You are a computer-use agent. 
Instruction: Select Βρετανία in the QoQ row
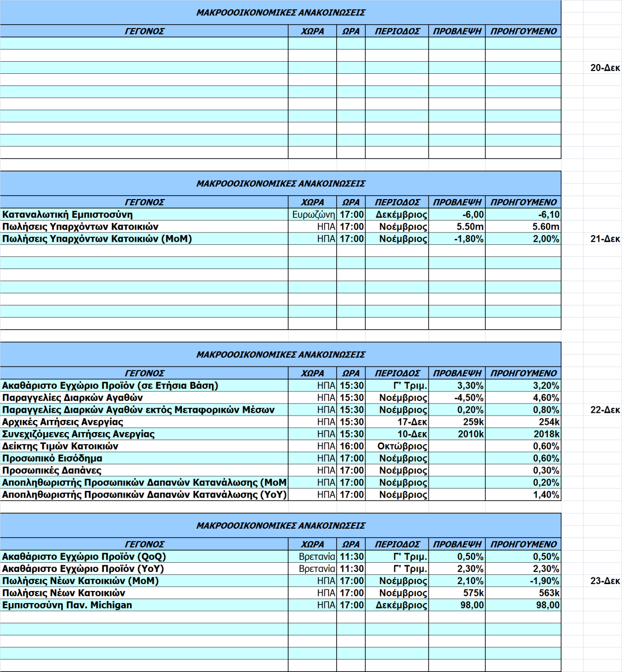click(x=312, y=556)
